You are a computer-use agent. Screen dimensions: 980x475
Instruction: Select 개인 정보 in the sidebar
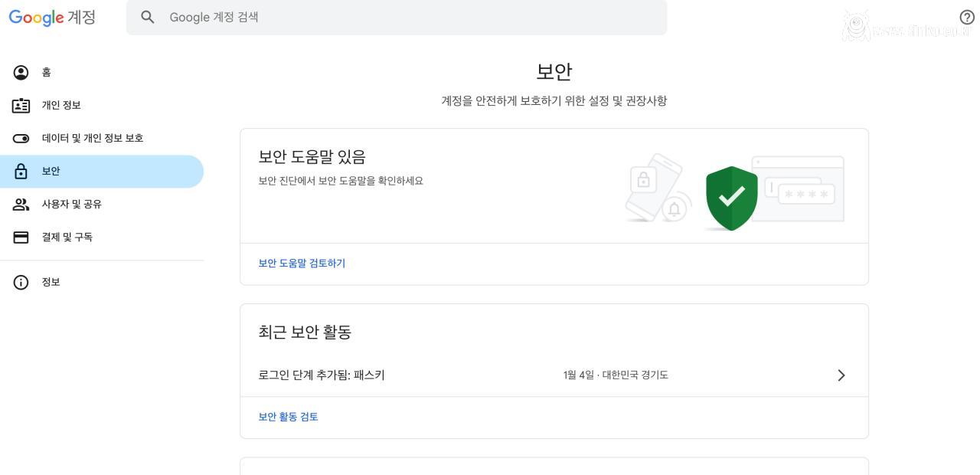tap(61, 106)
